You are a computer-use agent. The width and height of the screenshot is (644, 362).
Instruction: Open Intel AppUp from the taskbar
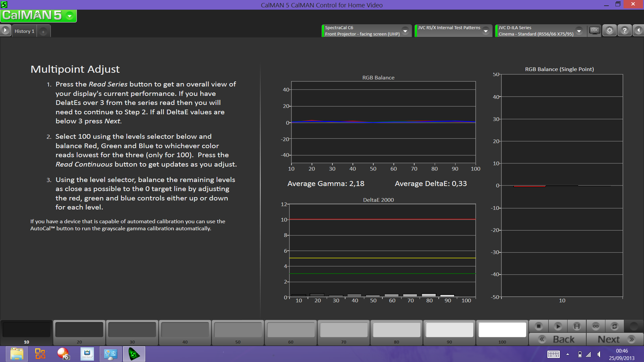pos(87,354)
